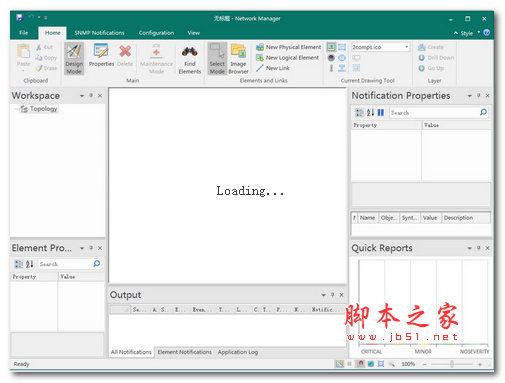Toggle Maintenance Mode
Screen dimensions: 505x383
click(156, 59)
